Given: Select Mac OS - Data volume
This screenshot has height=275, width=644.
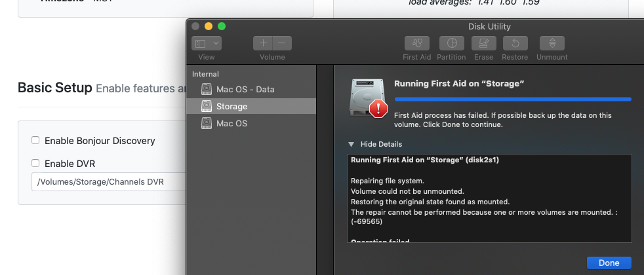Looking at the screenshot, I should (245, 89).
